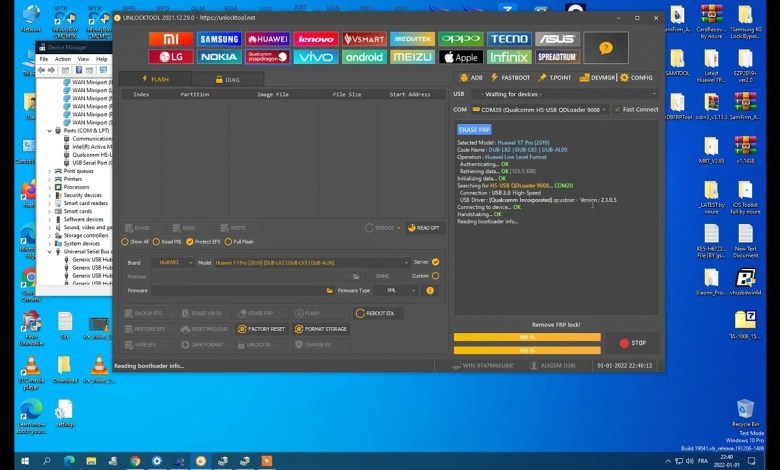Click the FACTORY RESET button
The image size is (780, 470).
pyautogui.click(x=262, y=328)
